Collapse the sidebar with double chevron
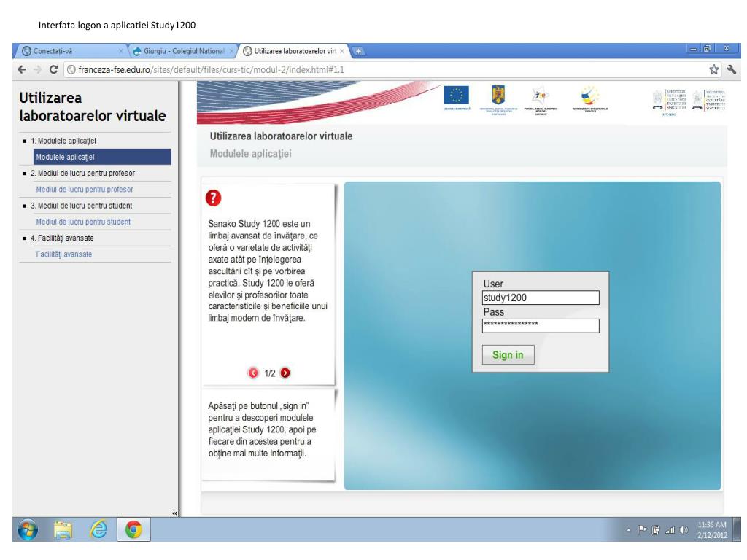Viewport: 747px width, 560px height. (174, 513)
